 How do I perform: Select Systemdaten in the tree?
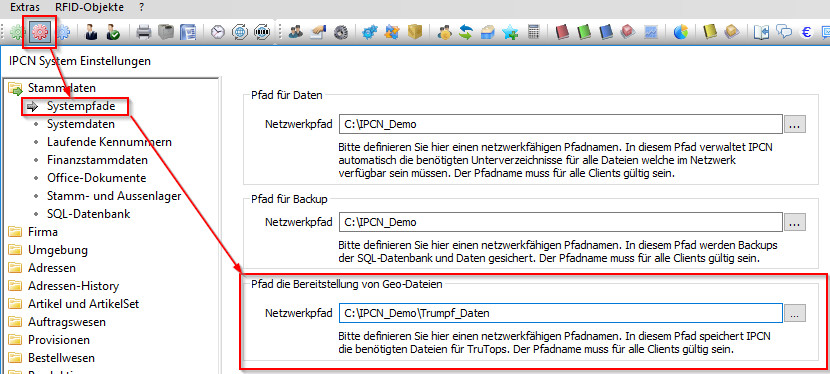pyautogui.click(x=80, y=124)
